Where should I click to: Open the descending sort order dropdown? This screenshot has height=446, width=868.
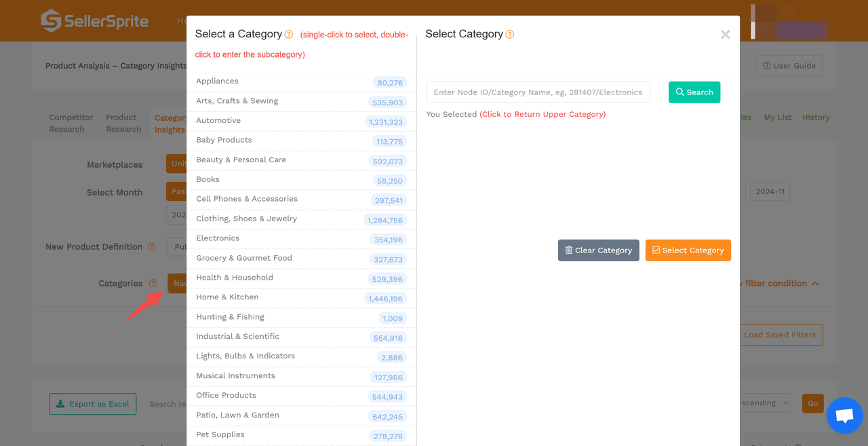(x=761, y=403)
